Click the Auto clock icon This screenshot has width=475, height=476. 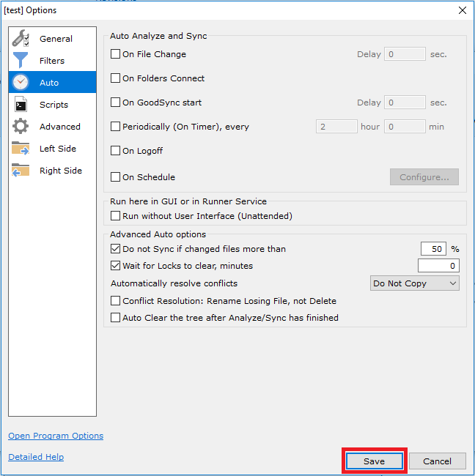(21, 83)
